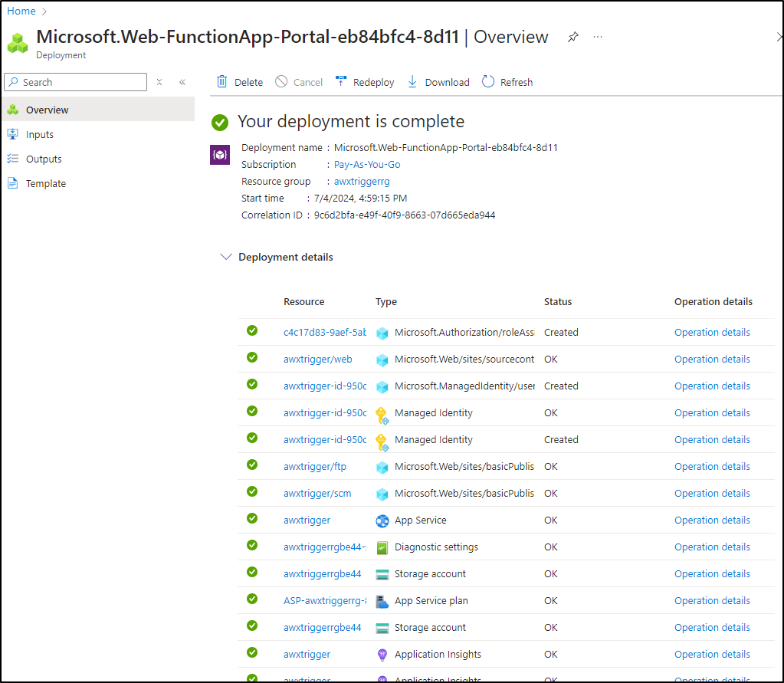This screenshot has width=784, height=683.
Task: Click the App Service type icon
Action: (x=382, y=521)
